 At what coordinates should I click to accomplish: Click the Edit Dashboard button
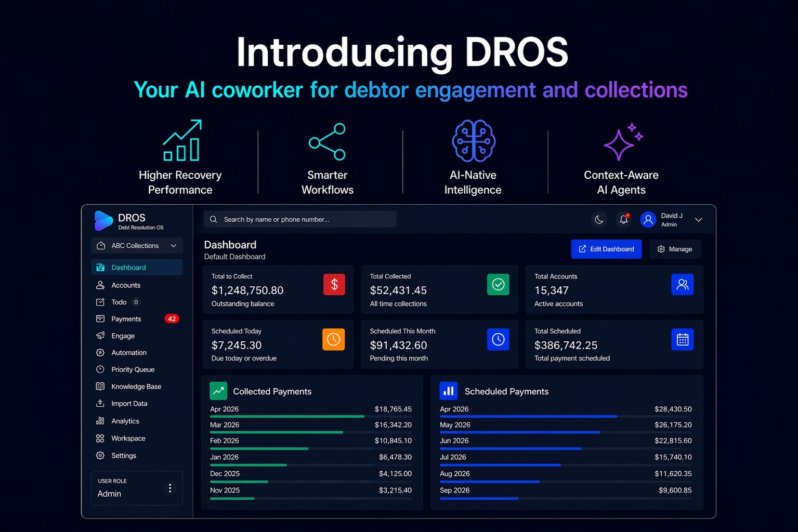pos(606,249)
